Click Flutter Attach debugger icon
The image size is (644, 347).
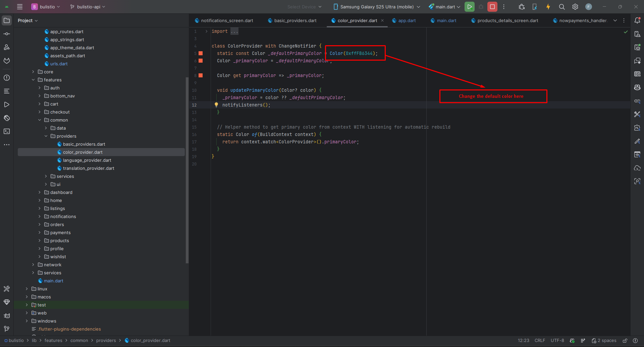[x=535, y=7]
